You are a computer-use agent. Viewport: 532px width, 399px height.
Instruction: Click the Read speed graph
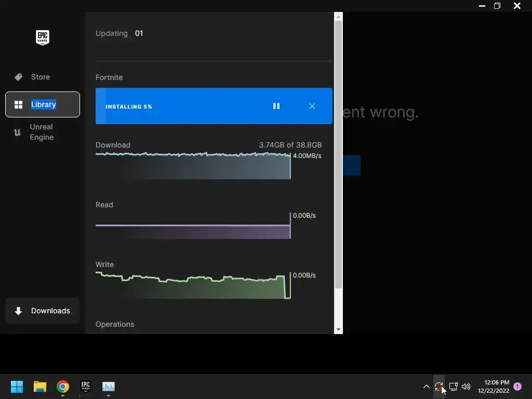(x=193, y=226)
